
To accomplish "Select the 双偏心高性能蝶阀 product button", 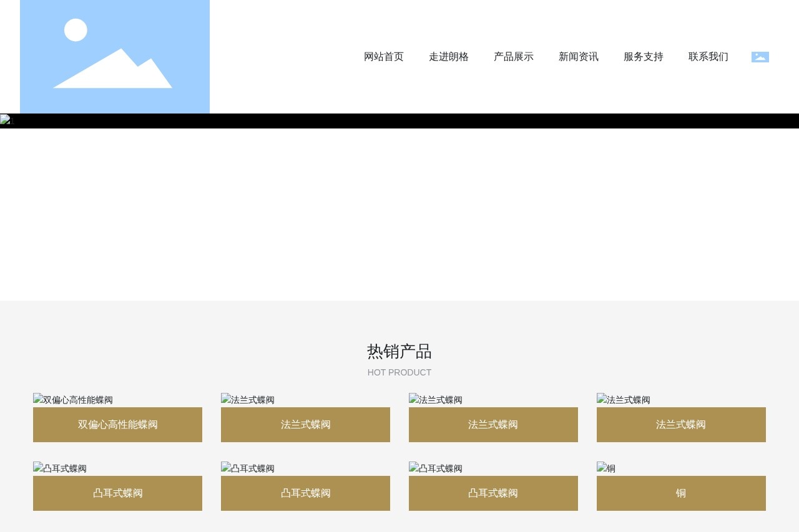I will 117,425.
